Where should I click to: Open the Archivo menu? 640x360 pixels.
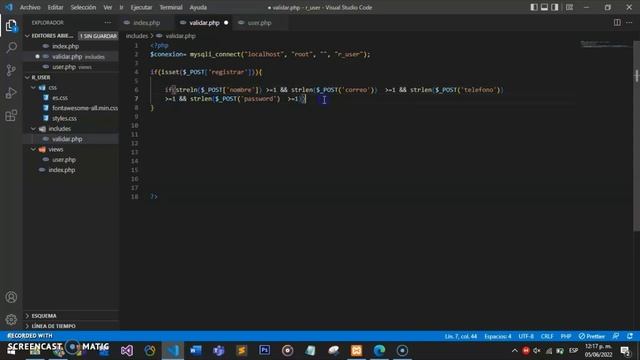[x=30, y=7]
